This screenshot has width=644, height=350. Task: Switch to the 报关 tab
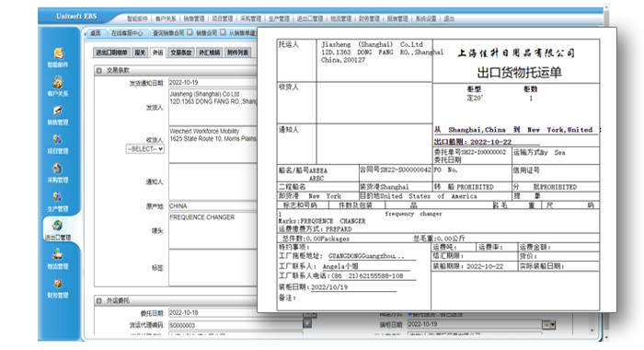(140, 52)
